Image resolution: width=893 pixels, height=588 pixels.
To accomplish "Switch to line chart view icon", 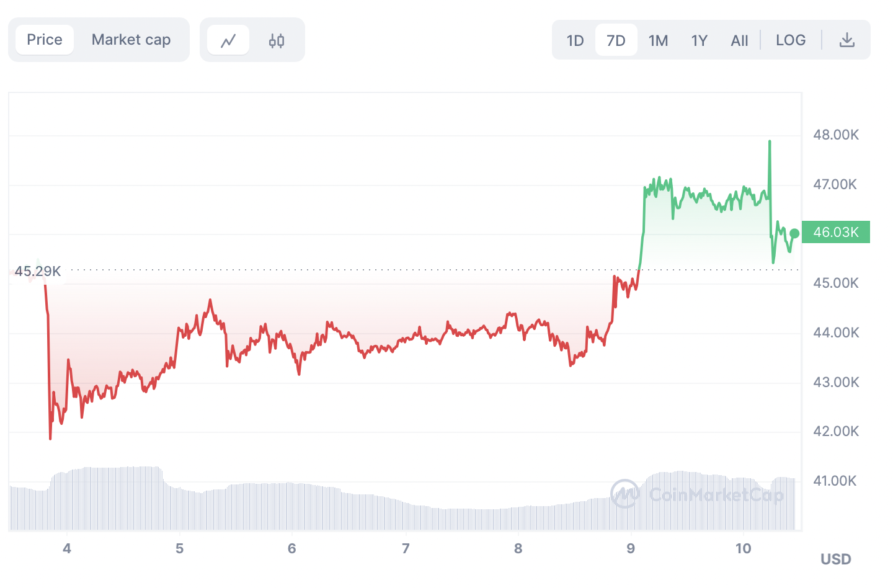I will point(228,41).
